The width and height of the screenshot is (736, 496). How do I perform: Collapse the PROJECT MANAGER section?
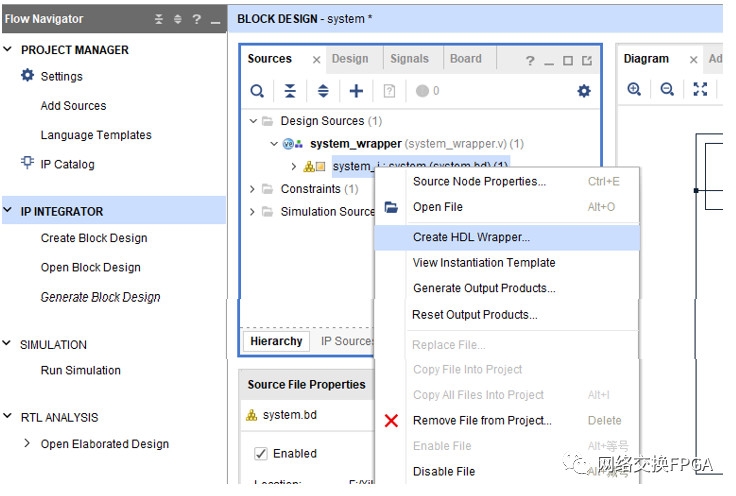[x=8, y=49]
